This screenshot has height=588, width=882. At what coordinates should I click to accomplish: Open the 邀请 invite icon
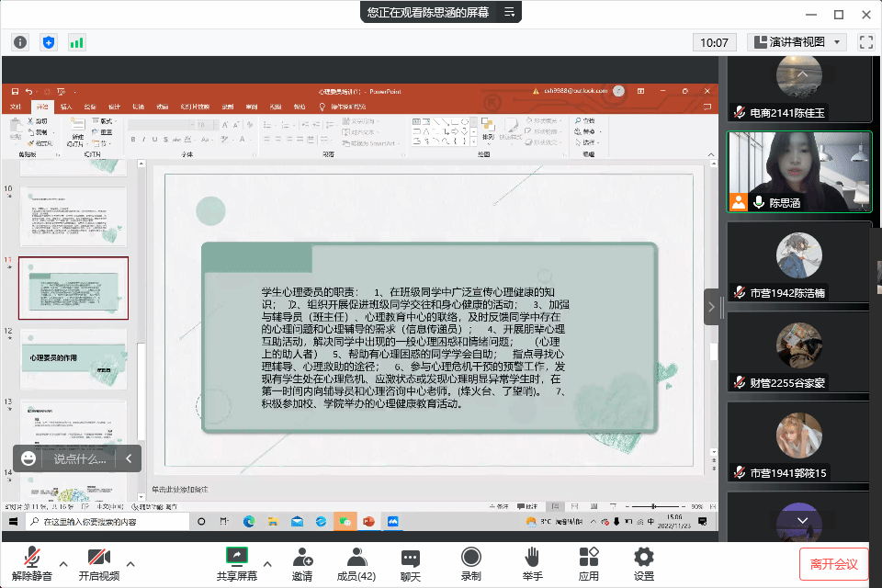(301, 563)
